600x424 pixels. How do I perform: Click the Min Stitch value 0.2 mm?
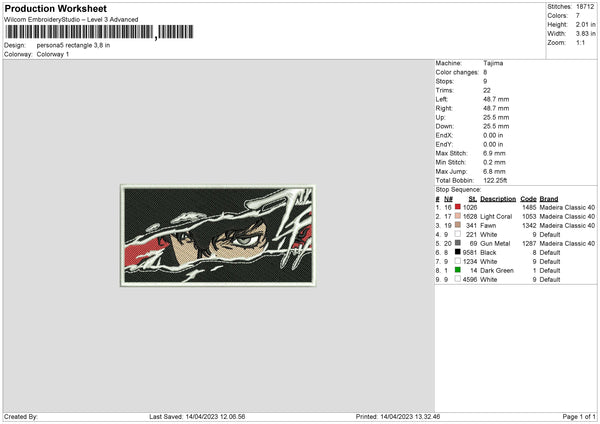click(x=494, y=162)
